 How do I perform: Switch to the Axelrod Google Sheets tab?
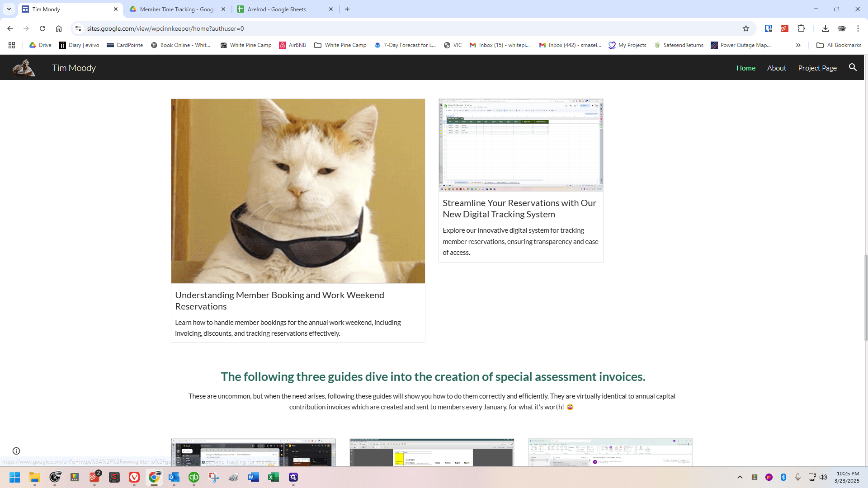[285, 9]
